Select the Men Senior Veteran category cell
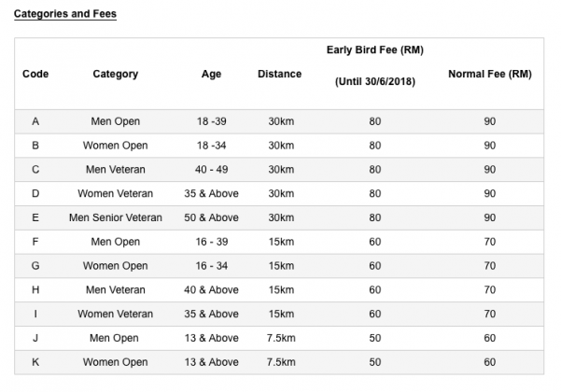 (116, 217)
